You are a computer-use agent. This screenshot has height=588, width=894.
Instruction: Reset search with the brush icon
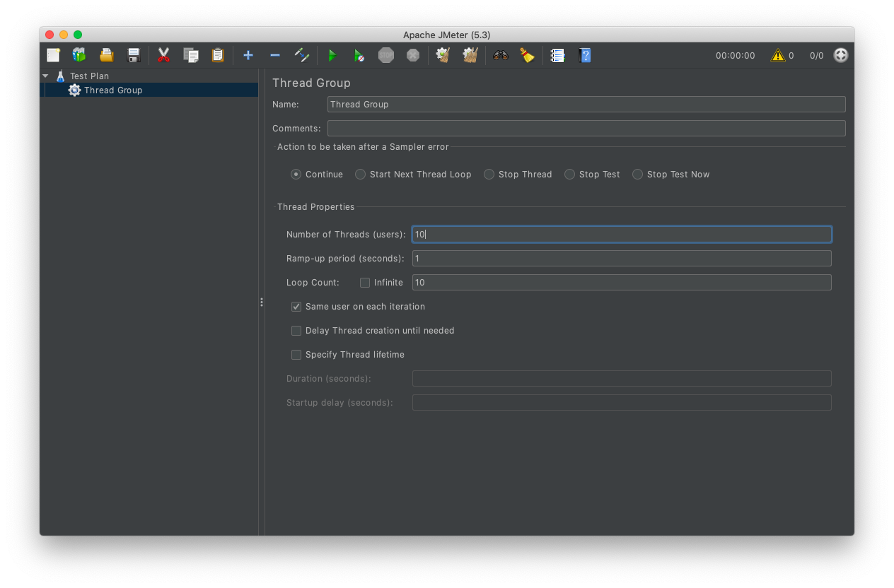coord(528,55)
